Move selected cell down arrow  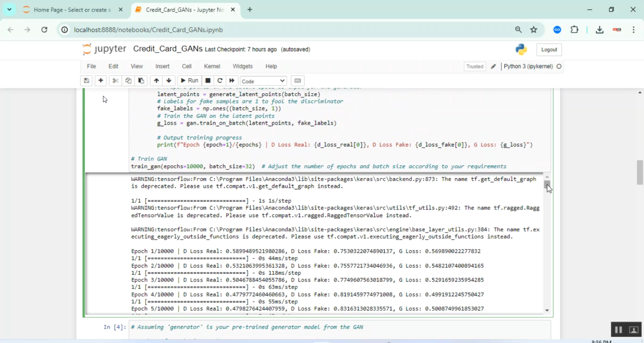tap(169, 81)
